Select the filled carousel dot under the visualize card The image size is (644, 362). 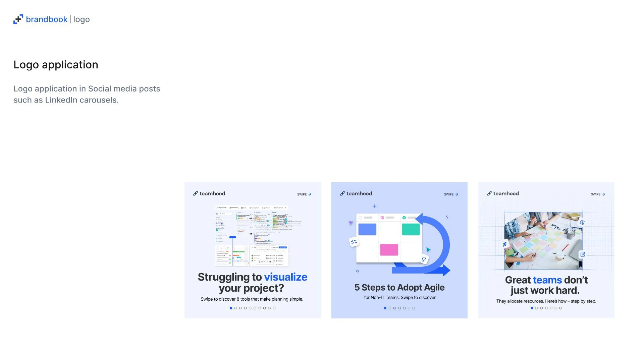[231, 308]
